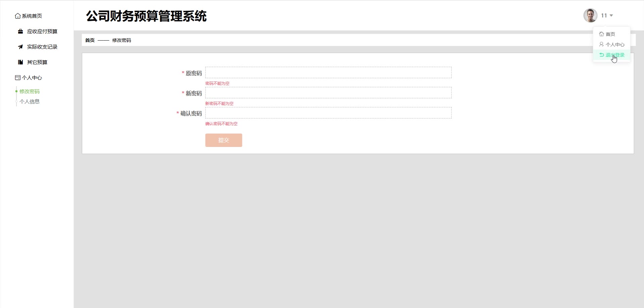Click the 新密码不能为空 error message
The width and height of the screenshot is (644, 308).
(219, 103)
